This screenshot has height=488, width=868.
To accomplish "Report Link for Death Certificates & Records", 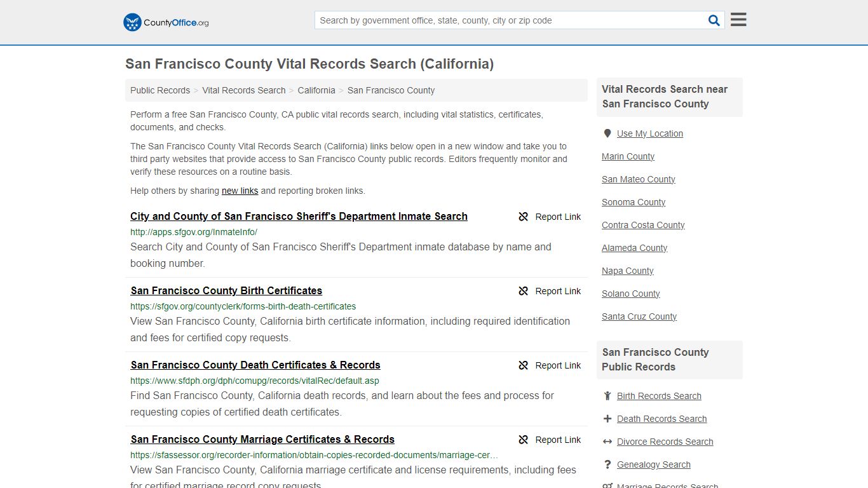I will point(558,365).
